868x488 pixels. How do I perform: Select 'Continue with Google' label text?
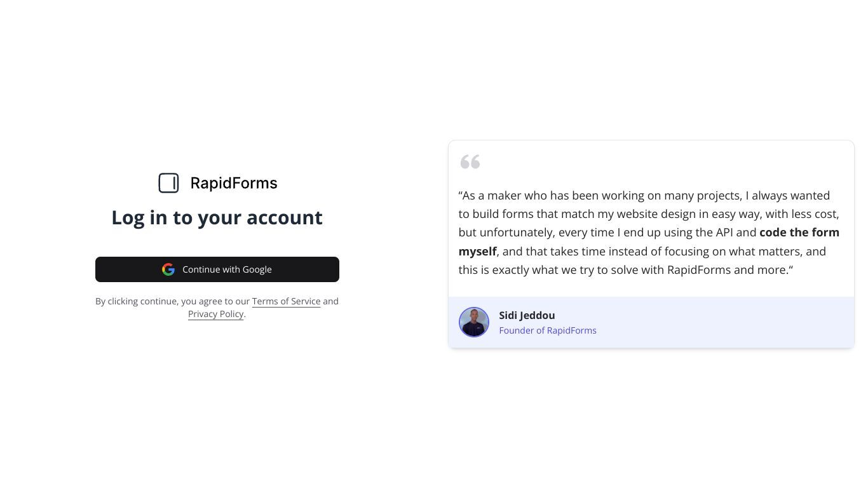tap(227, 269)
